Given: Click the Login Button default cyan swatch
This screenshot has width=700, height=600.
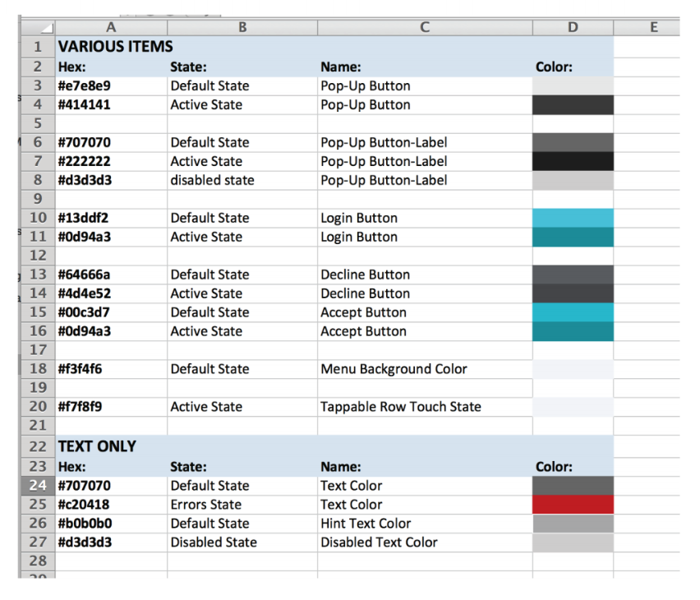Looking at the screenshot, I should pos(573,218).
